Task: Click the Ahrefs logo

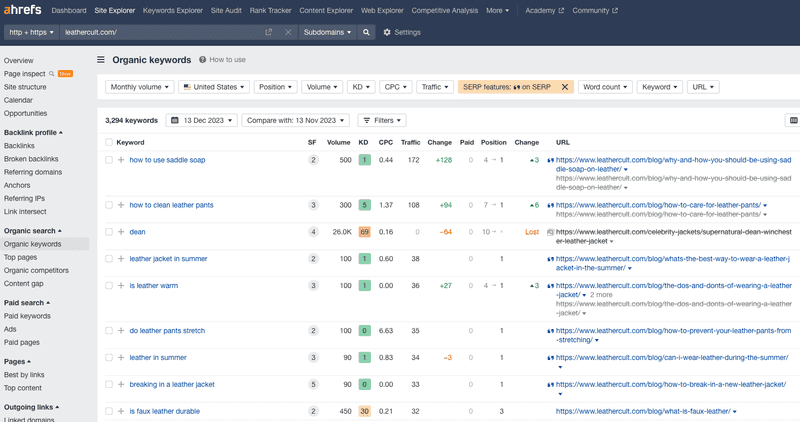Action: coord(24,10)
